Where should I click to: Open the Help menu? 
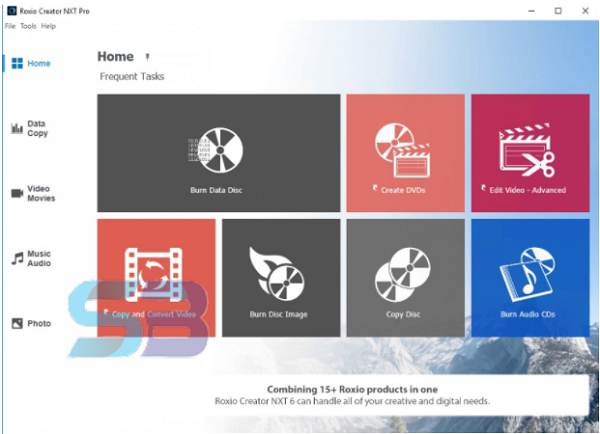click(x=48, y=26)
